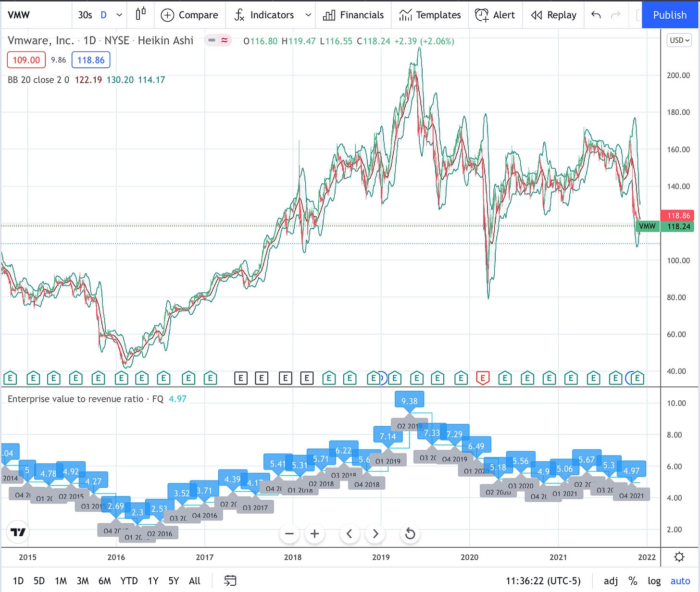
Task: Select the 1M time range
Action: point(61,581)
